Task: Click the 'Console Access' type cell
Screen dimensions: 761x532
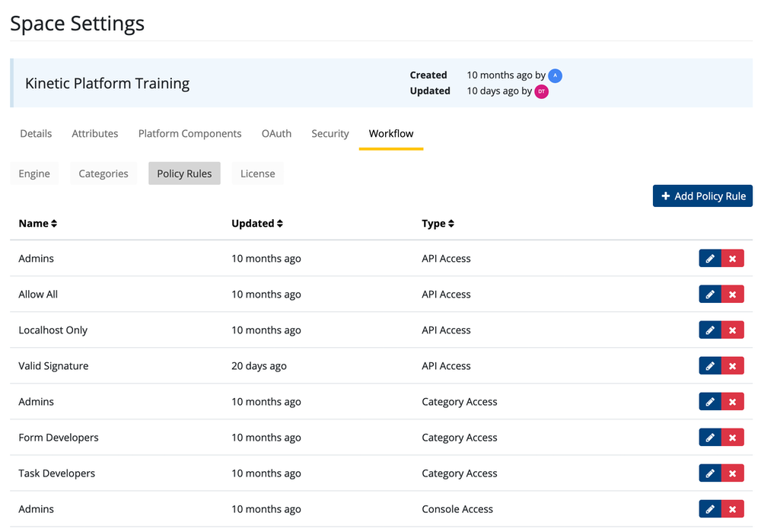Action: [457, 509]
